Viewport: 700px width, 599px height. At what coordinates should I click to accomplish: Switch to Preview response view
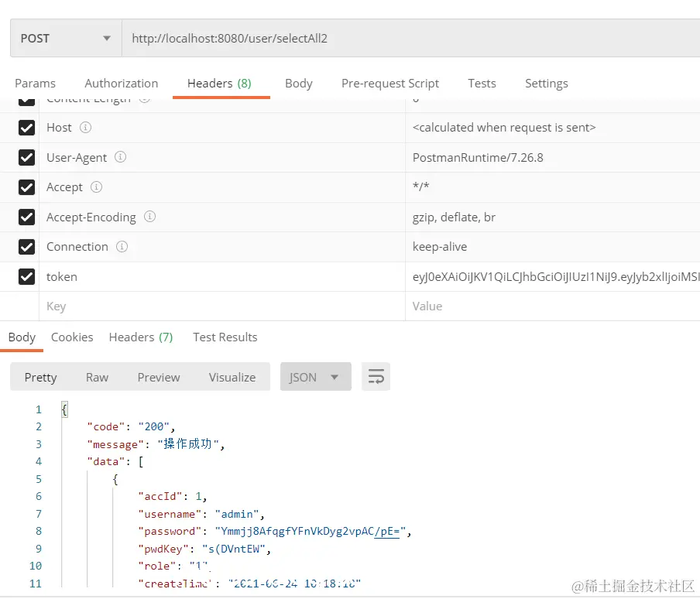(x=159, y=378)
